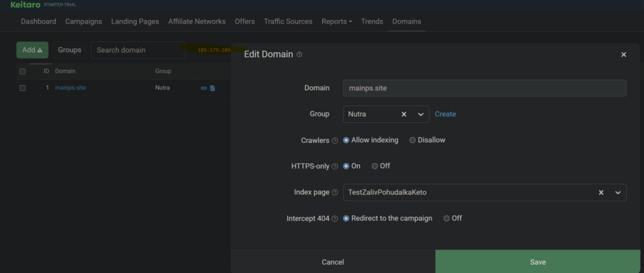This screenshot has height=273, width=644.
Task: Open the Reports dropdown menu
Action: pyautogui.click(x=336, y=21)
